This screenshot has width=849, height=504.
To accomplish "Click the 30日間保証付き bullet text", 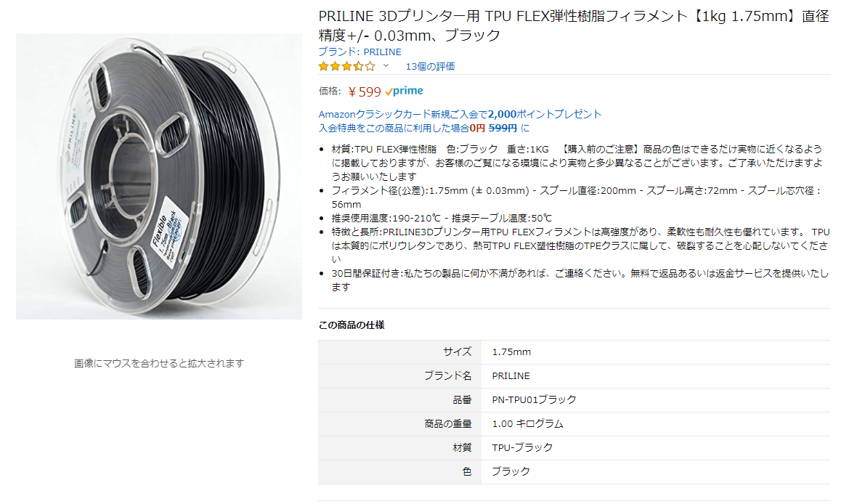I will pyautogui.click(x=580, y=280).
